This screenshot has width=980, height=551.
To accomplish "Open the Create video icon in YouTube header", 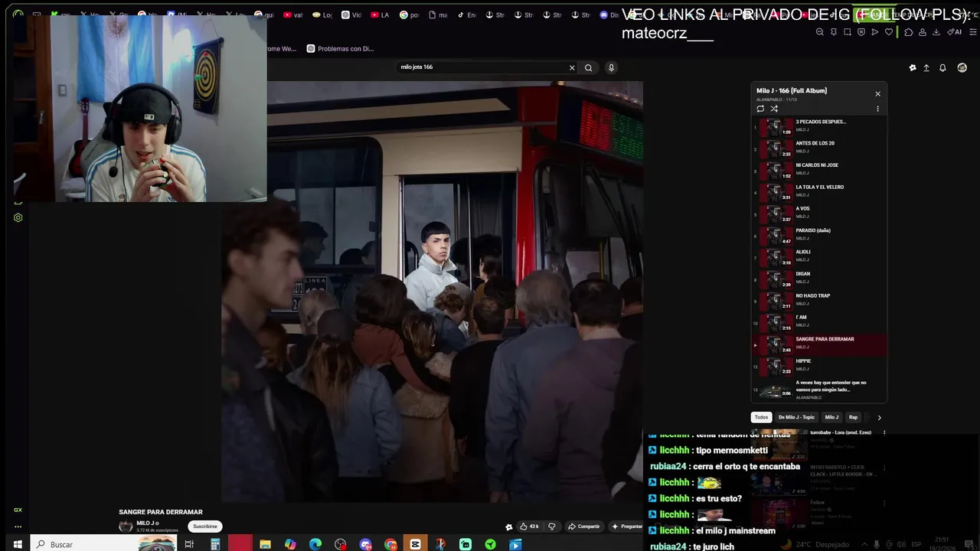I will (x=913, y=67).
